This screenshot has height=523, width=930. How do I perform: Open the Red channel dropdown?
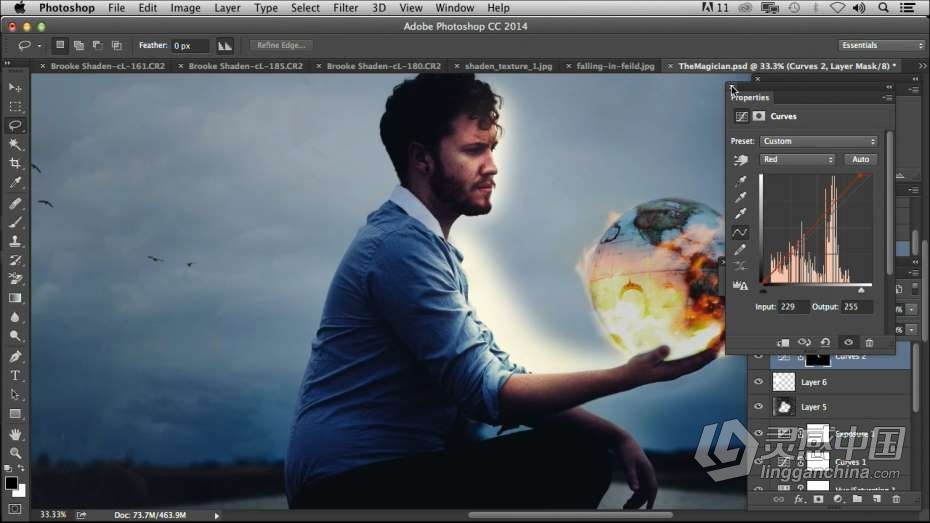coord(797,160)
